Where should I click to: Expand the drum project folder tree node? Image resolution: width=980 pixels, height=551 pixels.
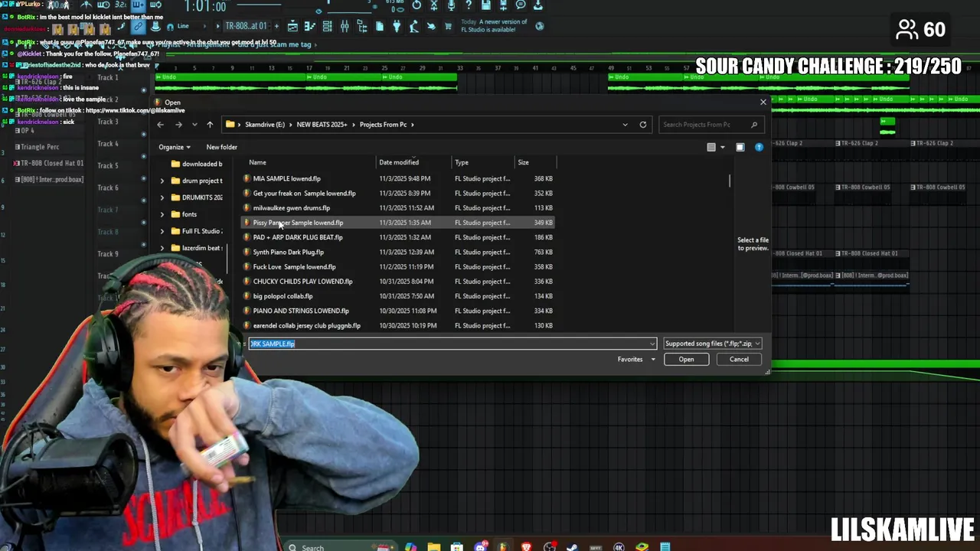tap(162, 181)
